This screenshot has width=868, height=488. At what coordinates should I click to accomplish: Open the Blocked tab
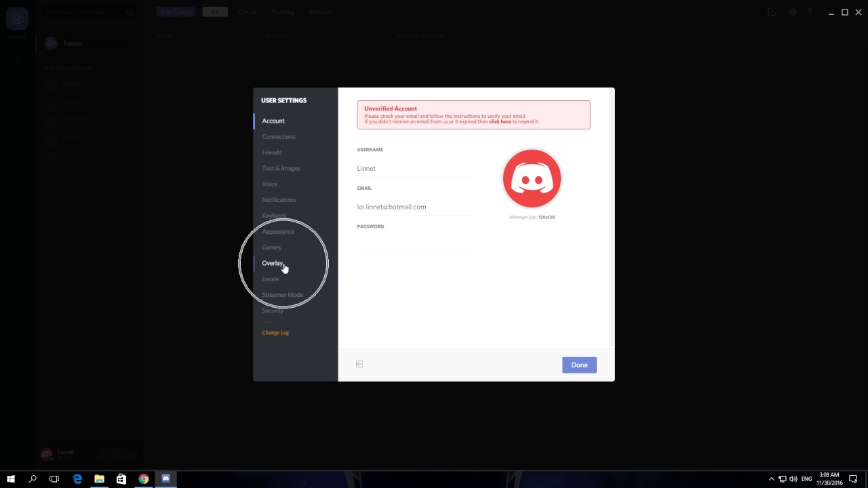[x=320, y=12]
